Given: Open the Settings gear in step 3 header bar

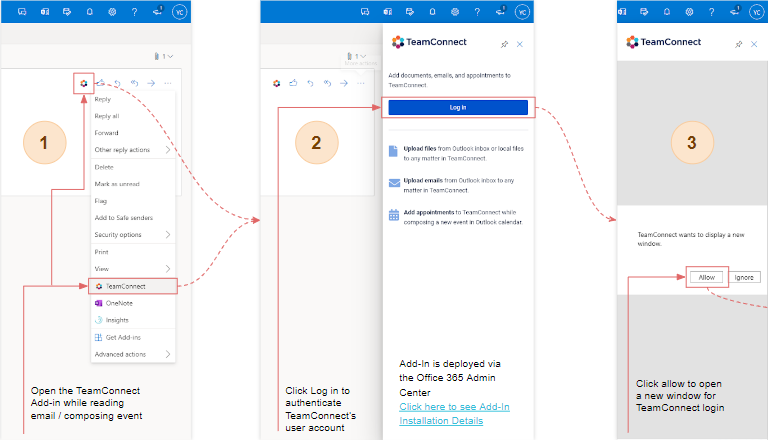Looking at the screenshot, I should [x=689, y=12].
